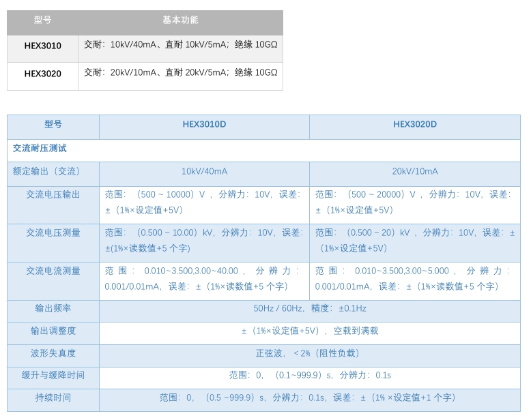Click the HEX3010 model cell in top table

(x=42, y=46)
